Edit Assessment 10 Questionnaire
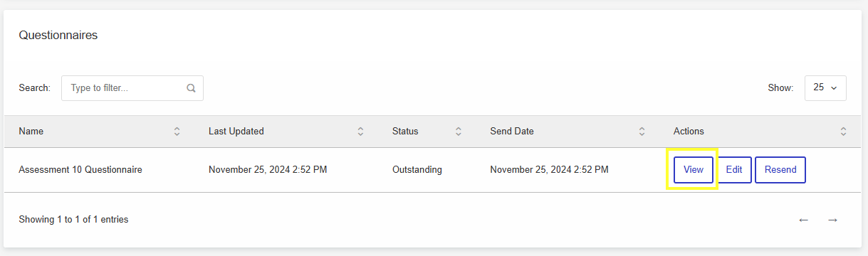 tap(734, 170)
